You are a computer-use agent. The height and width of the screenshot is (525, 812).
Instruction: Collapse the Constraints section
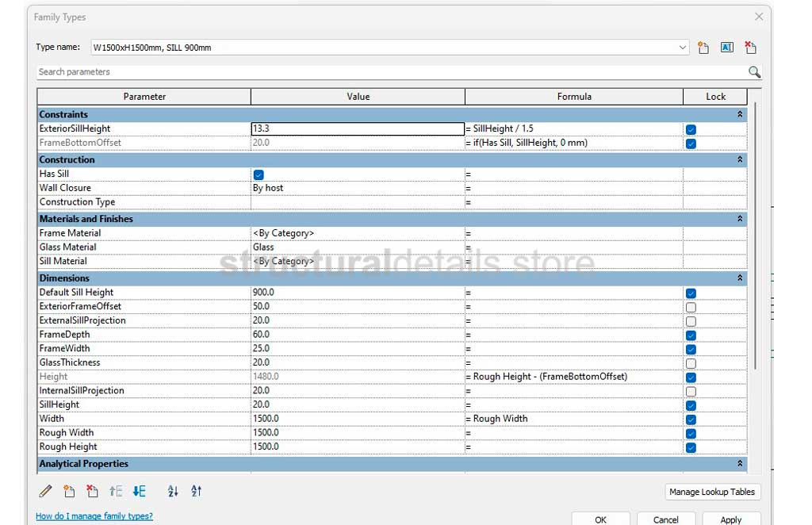[740, 115]
